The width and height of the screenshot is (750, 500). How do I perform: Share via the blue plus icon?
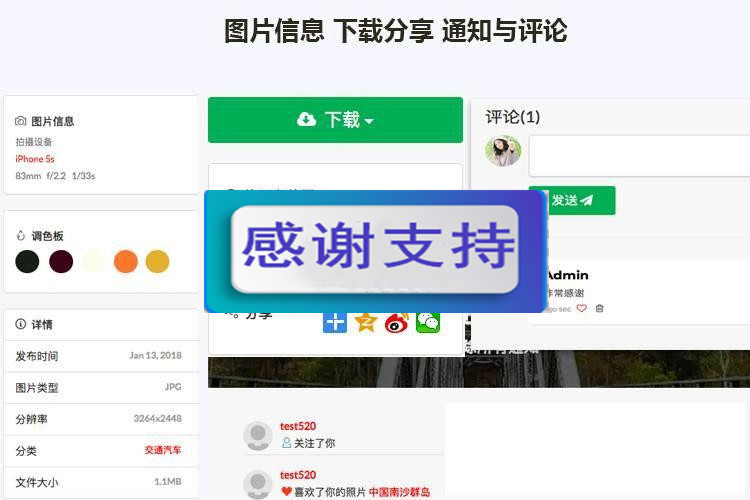click(x=335, y=322)
